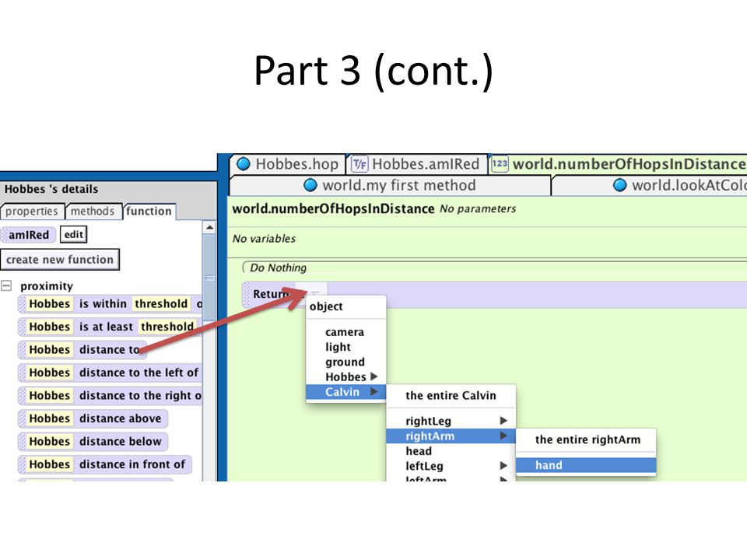Viewport: 747px width, 560px height.
Task: Click the T/F icon on Hobbes.amIRed tab
Action: pos(359,164)
